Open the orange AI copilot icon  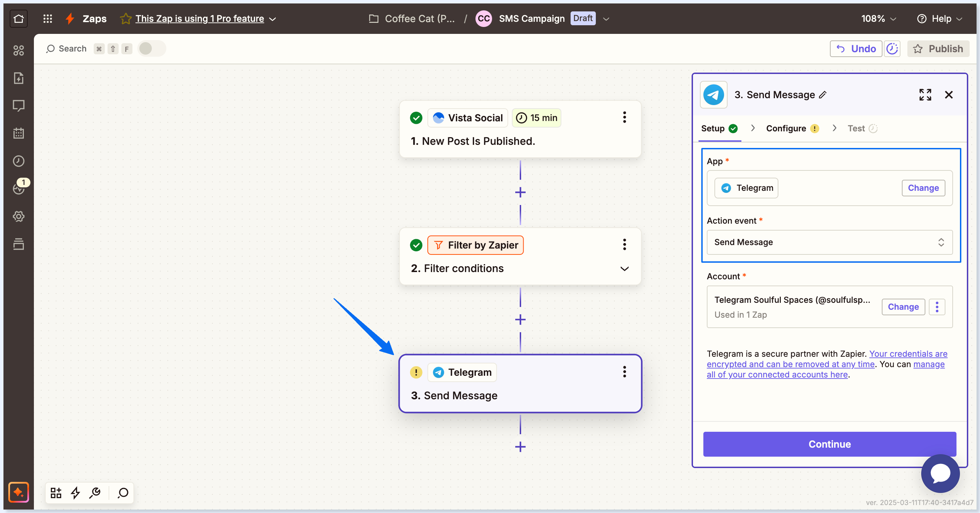[19, 492]
